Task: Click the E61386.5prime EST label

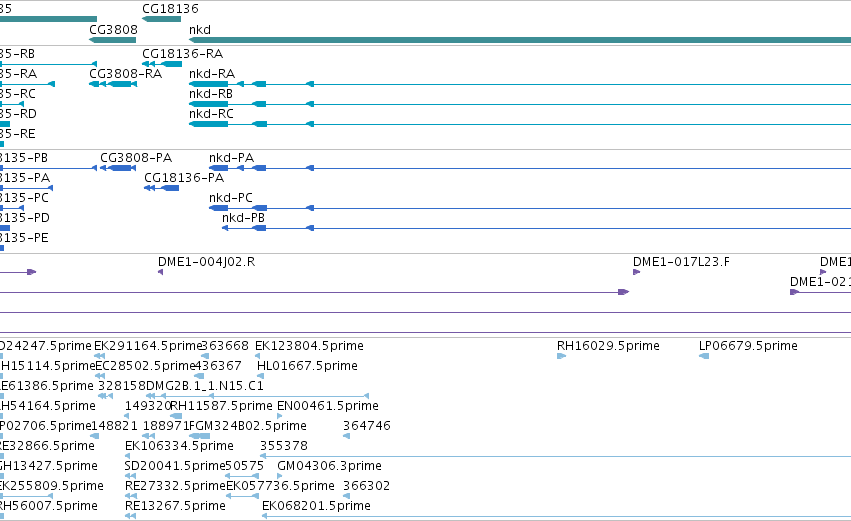Action: click(47, 386)
